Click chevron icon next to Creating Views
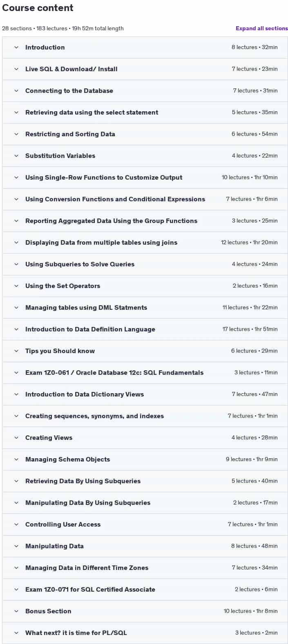 pyautogui.click(x=16, y=438)
